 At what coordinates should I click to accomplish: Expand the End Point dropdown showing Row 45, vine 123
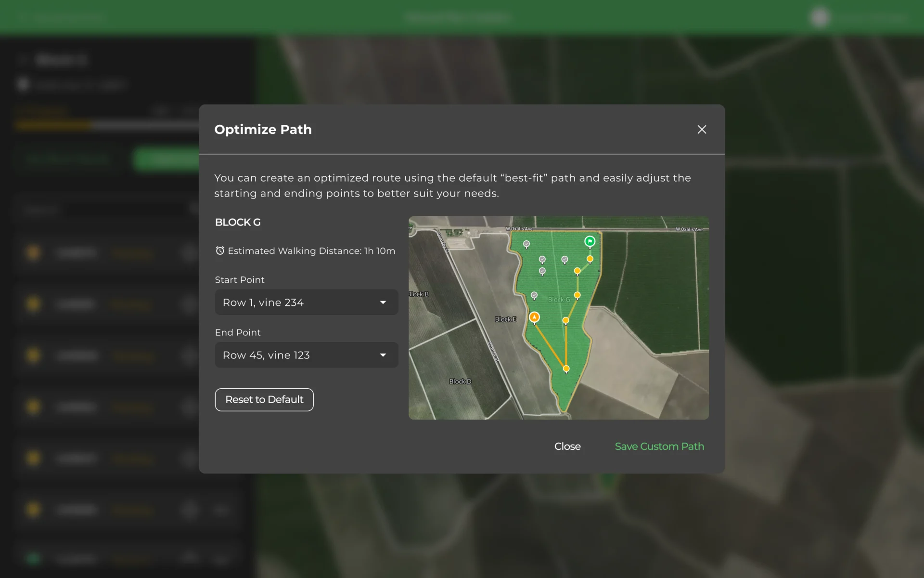(x=307, y=355)
